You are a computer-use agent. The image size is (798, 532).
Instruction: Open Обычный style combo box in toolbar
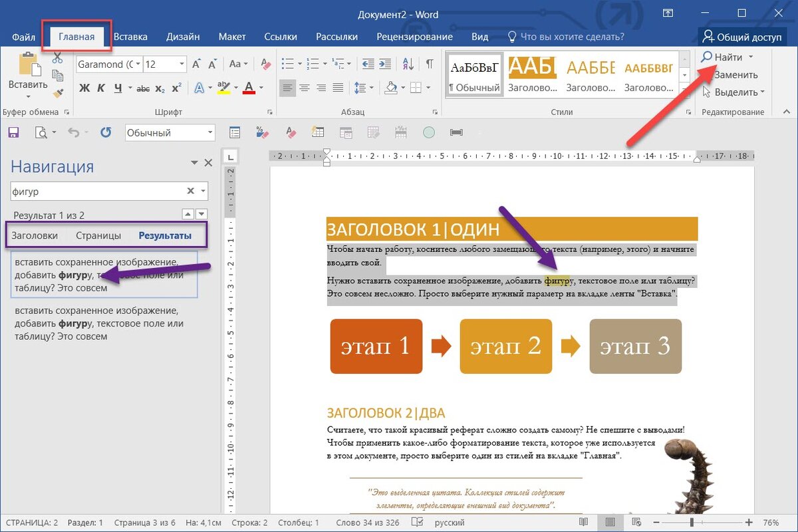click(170, 132)
